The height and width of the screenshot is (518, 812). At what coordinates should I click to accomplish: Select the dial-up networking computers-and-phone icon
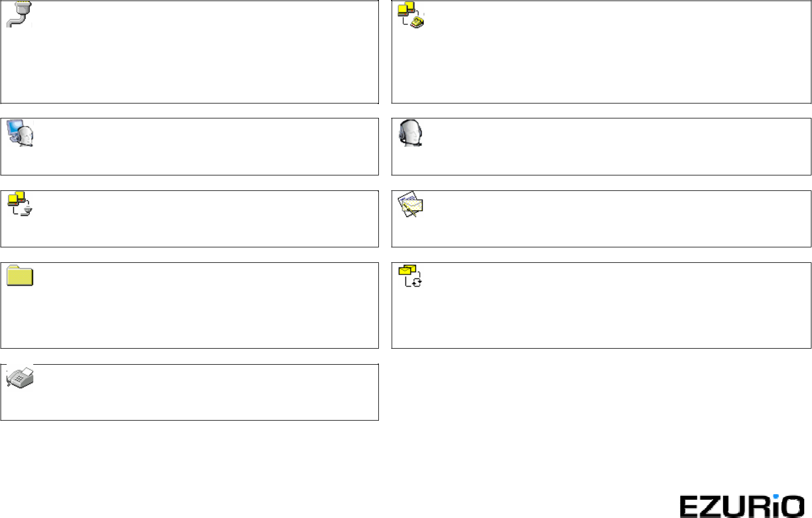pos(411,15)
